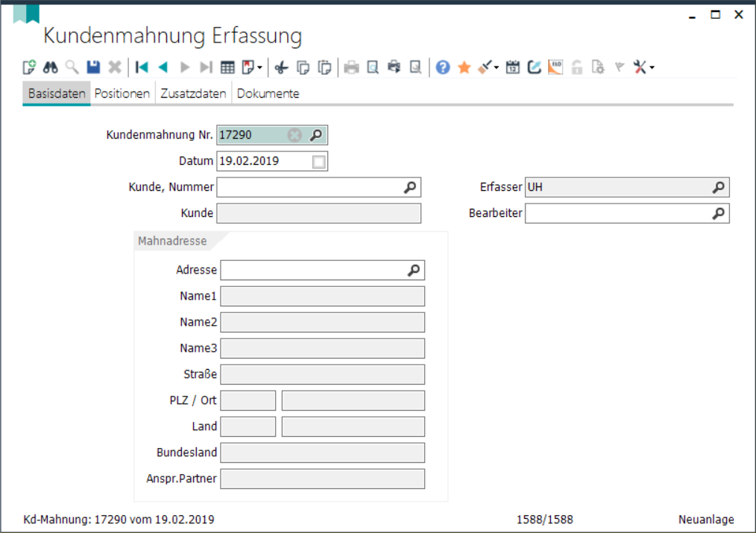Delete the record using the X toolbar icon
756x533 pixels.
tap(115, 67)
